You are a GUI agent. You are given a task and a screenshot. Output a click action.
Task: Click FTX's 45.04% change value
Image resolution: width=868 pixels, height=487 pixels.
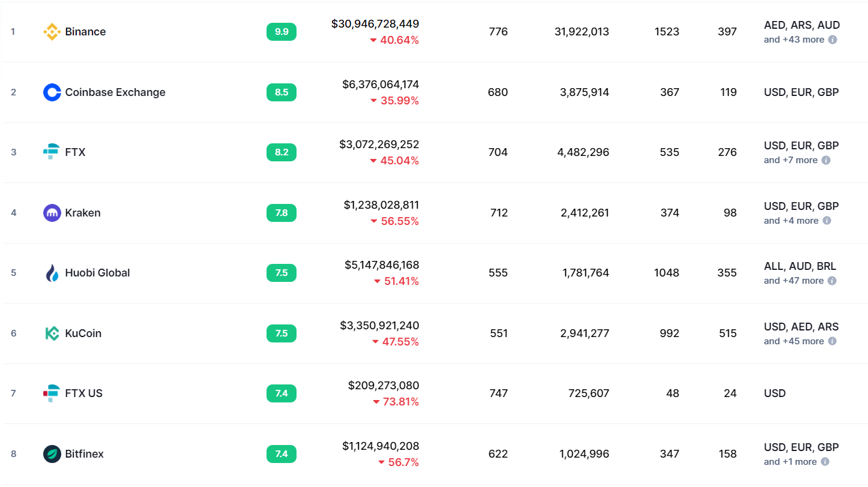click(x=399, y=161)
